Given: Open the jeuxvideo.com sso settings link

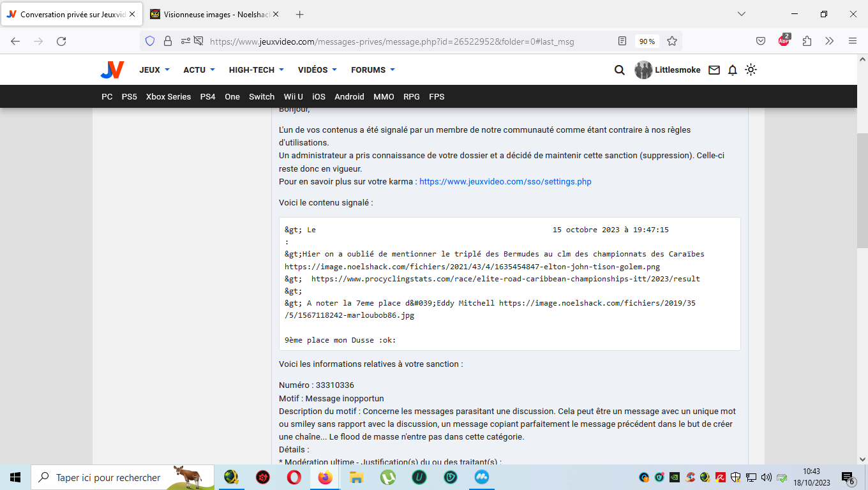Looking at the screenshot, I should (x=505, y=182).
